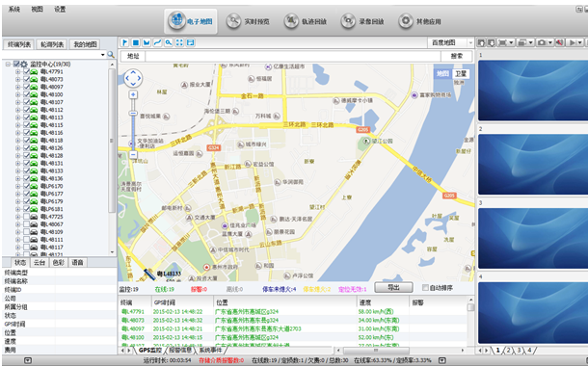588x366 pixels.
Task: Open the 录像回放 video playback module
Action: click(362, 21)
